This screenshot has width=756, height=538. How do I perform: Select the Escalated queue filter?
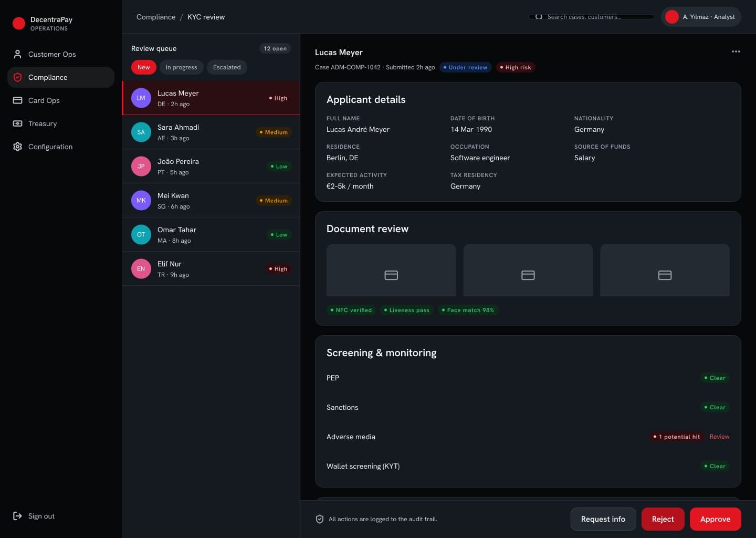227,67
